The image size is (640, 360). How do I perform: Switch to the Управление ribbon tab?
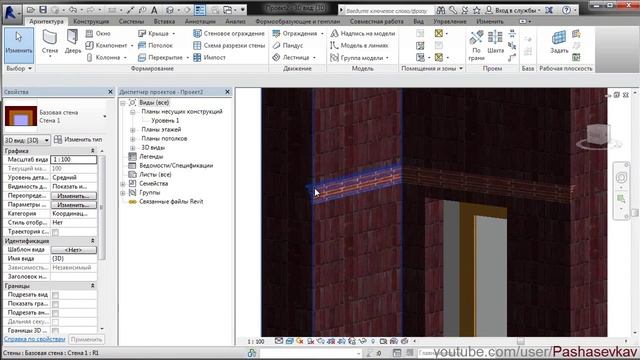click(x=449, y=21)
